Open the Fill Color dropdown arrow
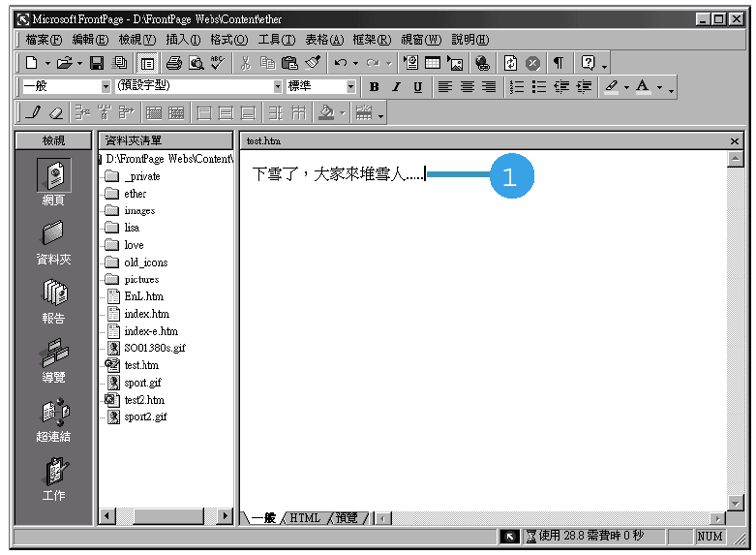The height and width of the screenshot is (555, 756). 343,114
